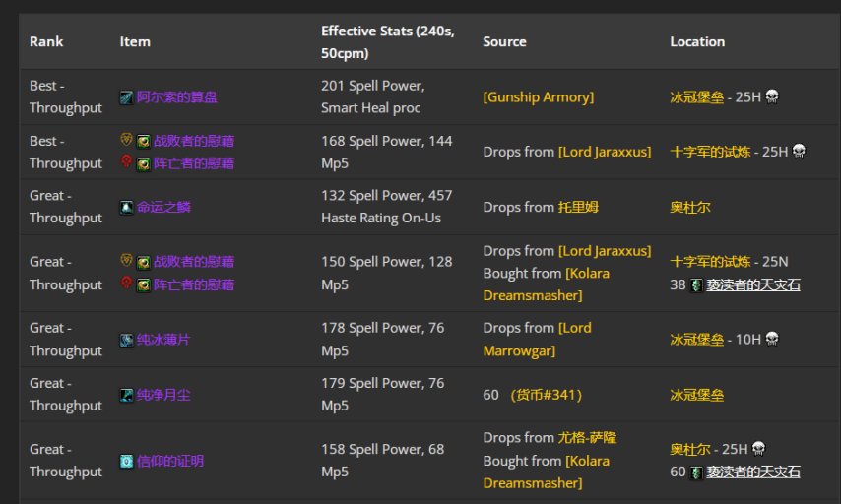Click the heroic skull icon beside 冰冠堡垒 - 25H

[x=772, y=96]
